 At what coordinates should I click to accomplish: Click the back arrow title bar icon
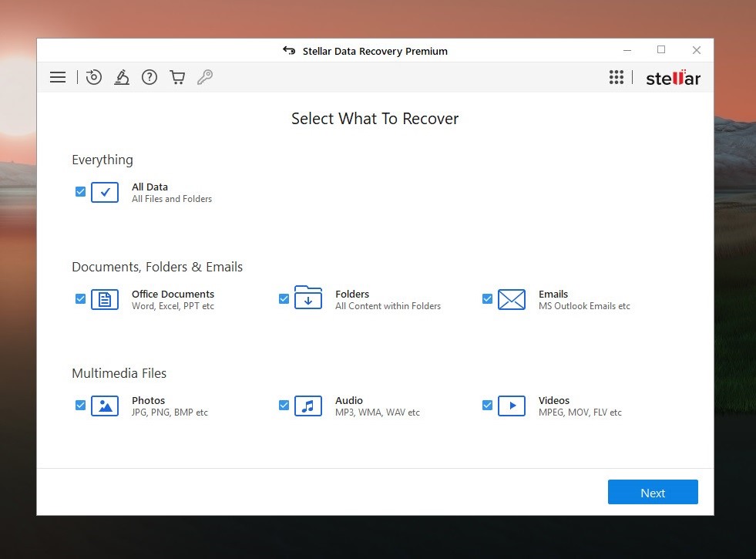point(289,51)
